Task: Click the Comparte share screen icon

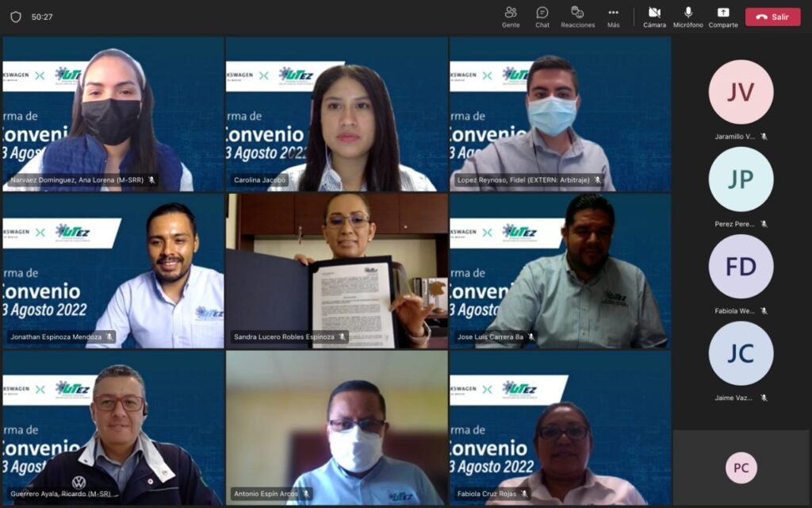Action: click(x=722, y=16)
